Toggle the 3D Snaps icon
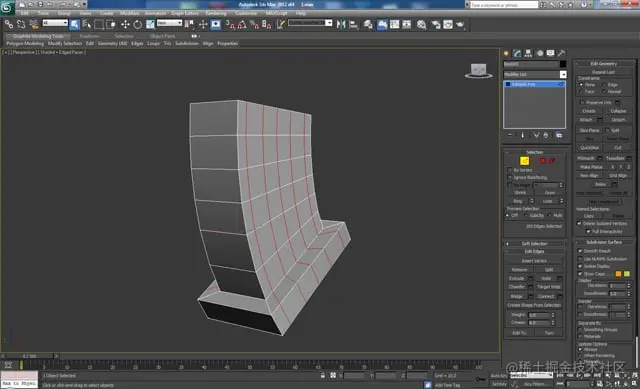 (x=230, y=24)
